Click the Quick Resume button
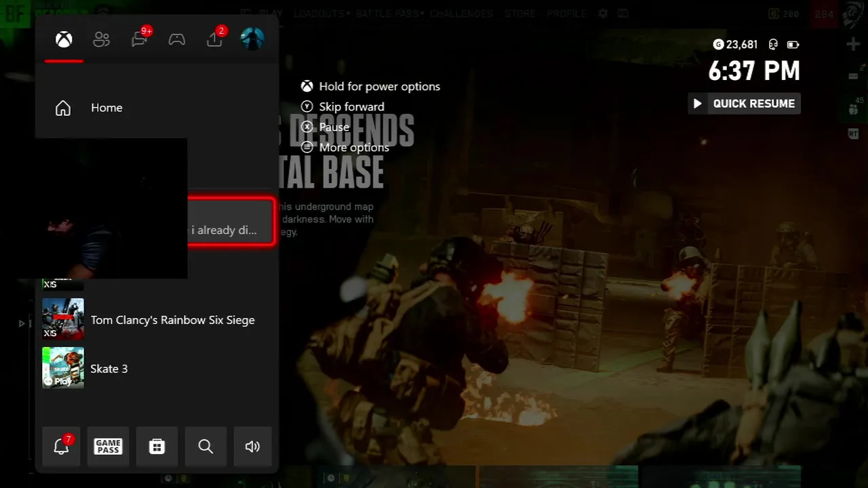 744,104
